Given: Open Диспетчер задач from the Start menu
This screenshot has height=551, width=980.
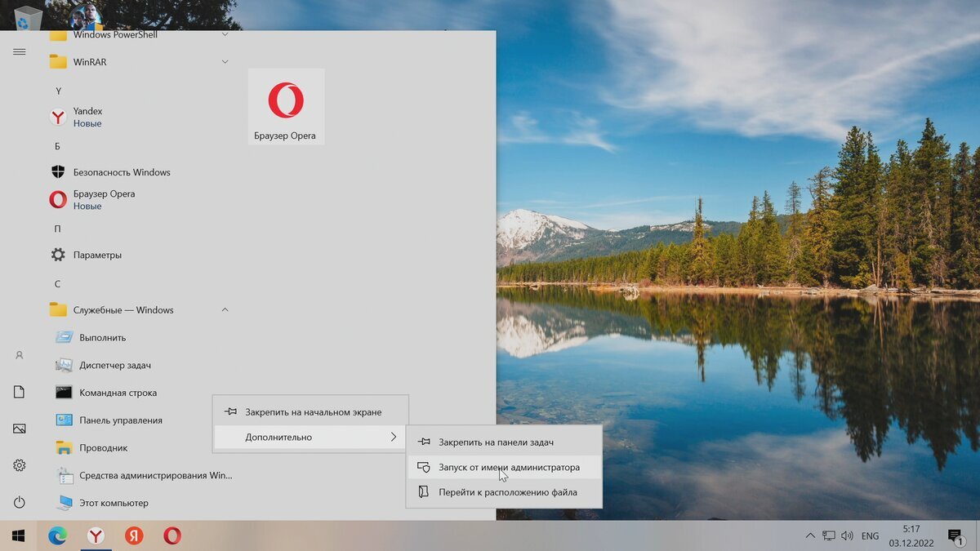Looking at the screenshot, I should 107,365.
